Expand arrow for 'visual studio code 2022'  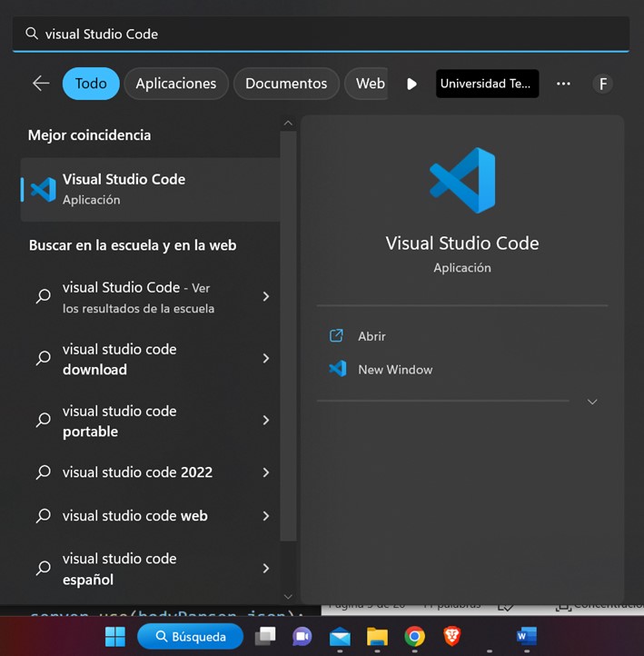(x=266, y=472)
